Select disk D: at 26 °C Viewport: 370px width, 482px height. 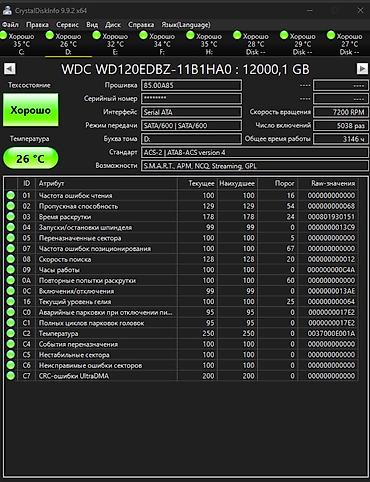(68, 44)
